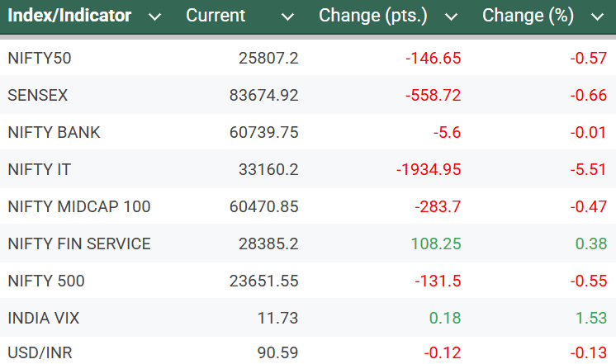Viewport: 616px width, 364px height.
Task: Open the NIFTY IT index
Action: coord(39,169)
